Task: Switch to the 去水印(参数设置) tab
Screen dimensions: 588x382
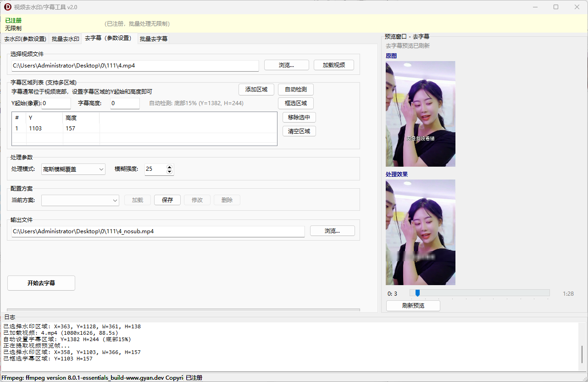Action: (x=25, y=39)
